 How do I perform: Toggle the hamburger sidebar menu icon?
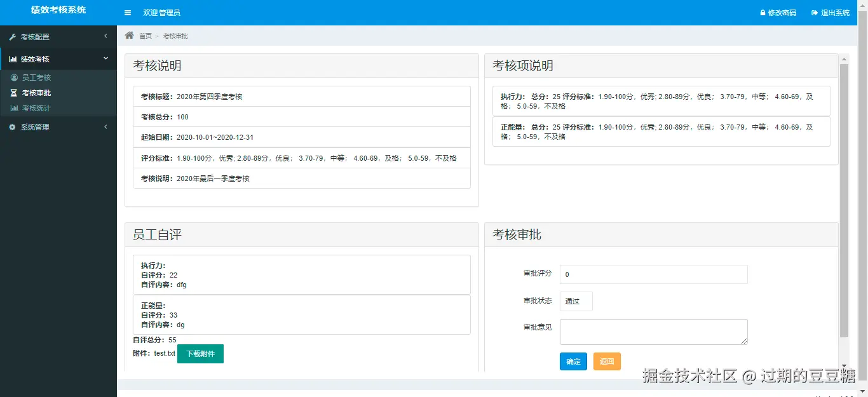coord(128,13)
